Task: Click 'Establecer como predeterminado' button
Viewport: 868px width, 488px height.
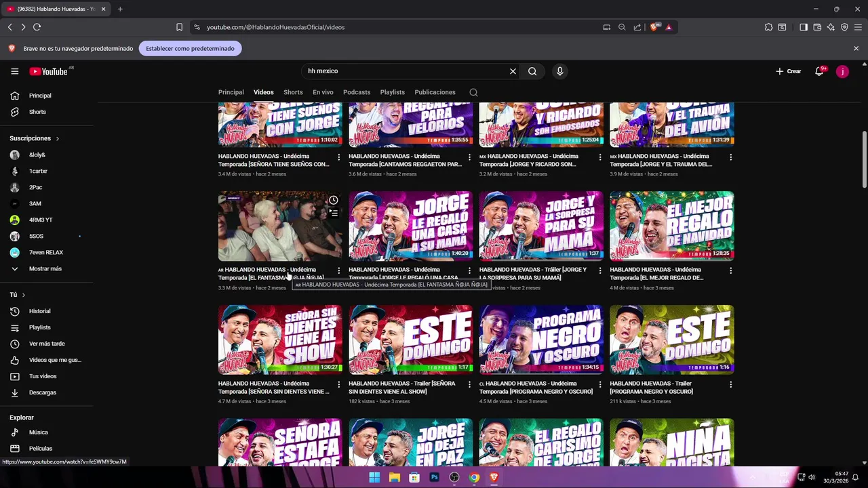Action: click(x=190, y=48)
